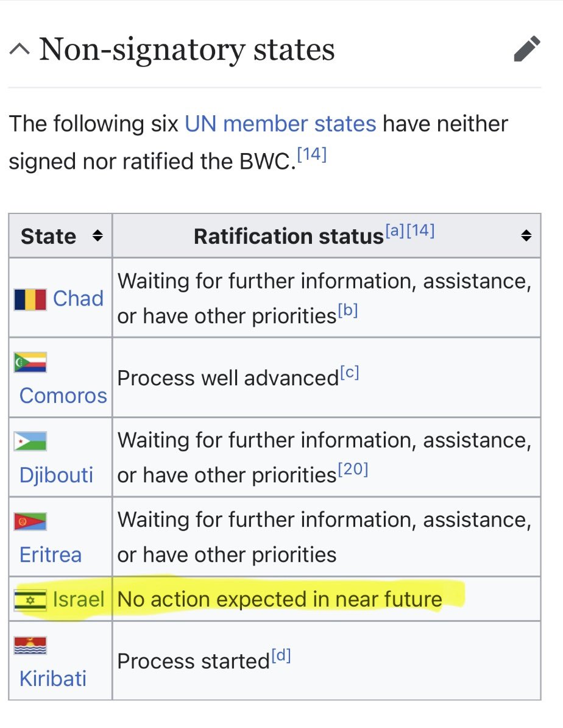Viewport: 563px width, 728px height.
Task: Sort table by Ratification status column
Action: click(526, 236)
